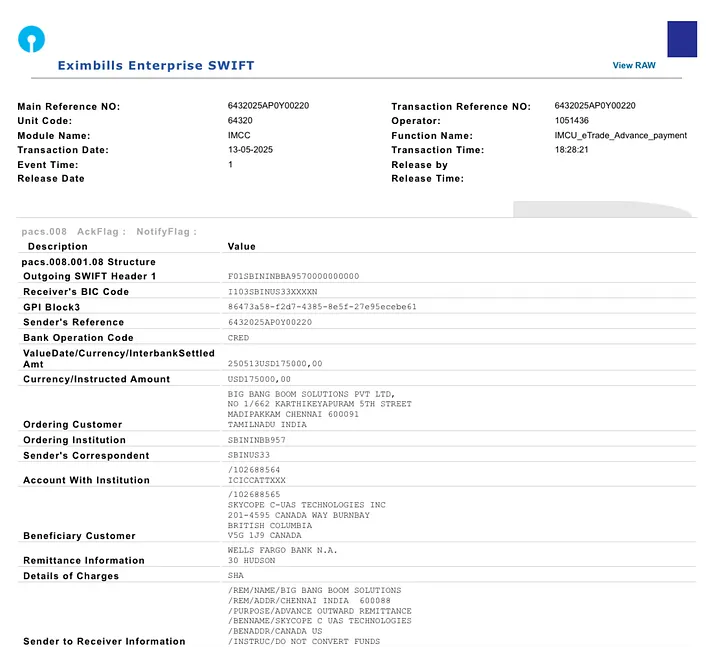The height and width of the screenshot is (647, 720).
Task: Select the pacs.008 tab
Action: tap(44, 231)
